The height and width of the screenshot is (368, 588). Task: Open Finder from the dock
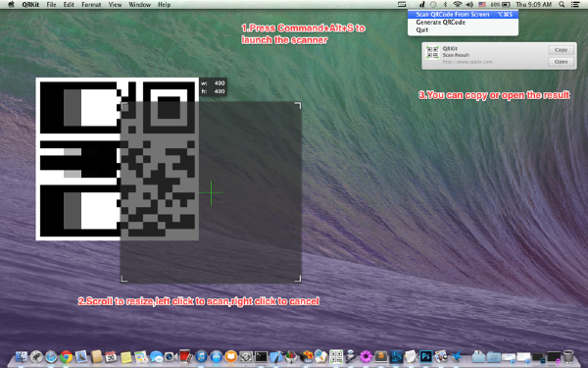click(x=21, y=356)
